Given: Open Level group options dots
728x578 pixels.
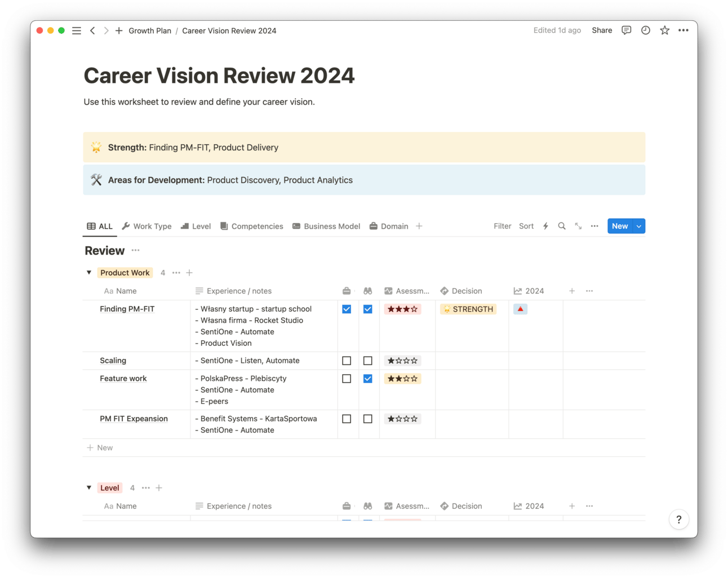Looking at the screenshot, I should click(x=146, y=488).
